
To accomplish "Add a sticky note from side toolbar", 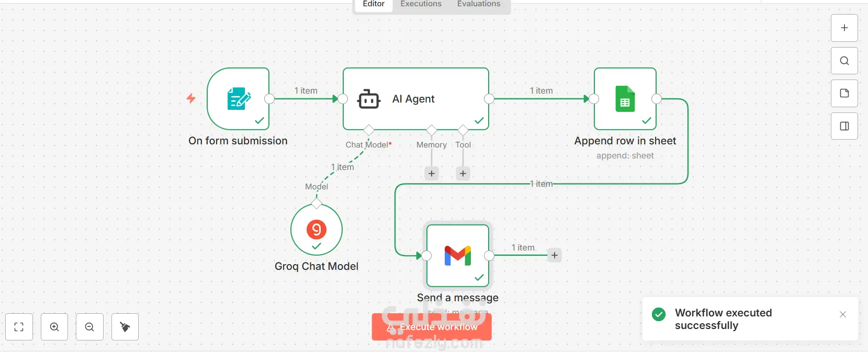I will 844,93.
